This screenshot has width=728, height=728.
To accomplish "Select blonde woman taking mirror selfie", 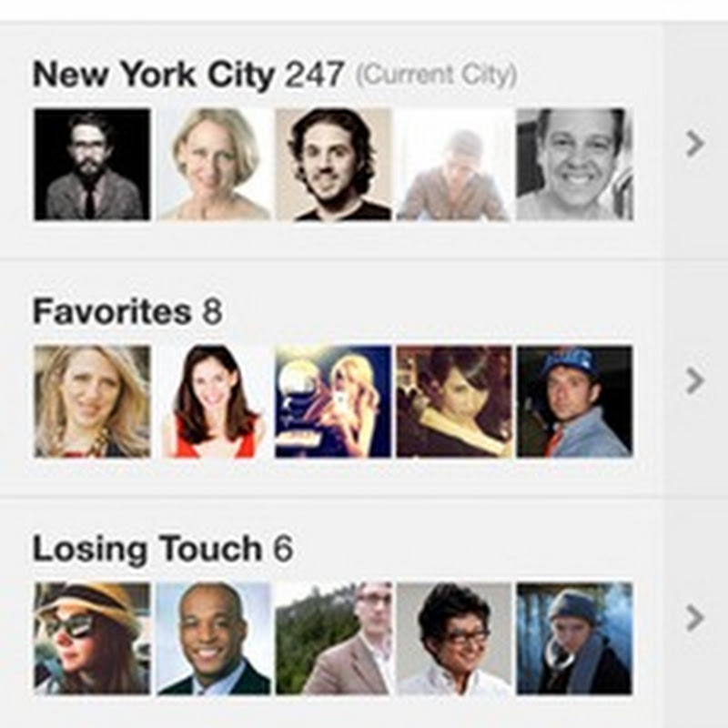I will pyautogui.click(x=334, y=401).
